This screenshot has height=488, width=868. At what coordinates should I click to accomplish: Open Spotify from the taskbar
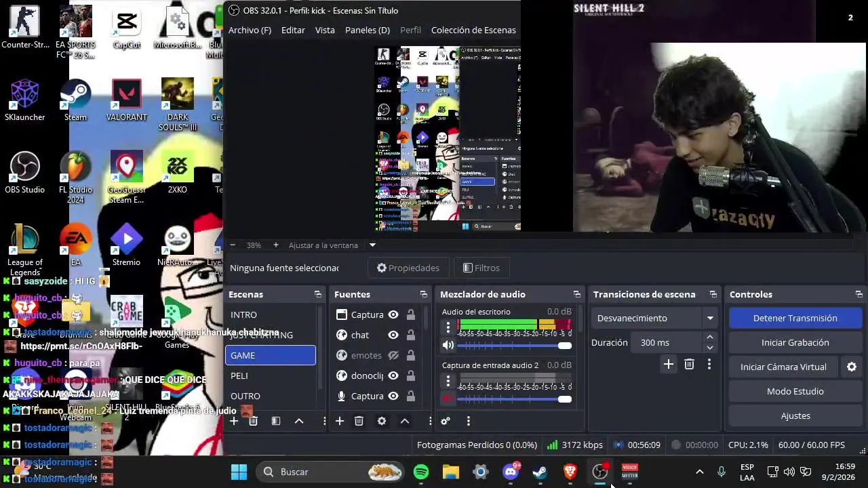click(421, 472)
